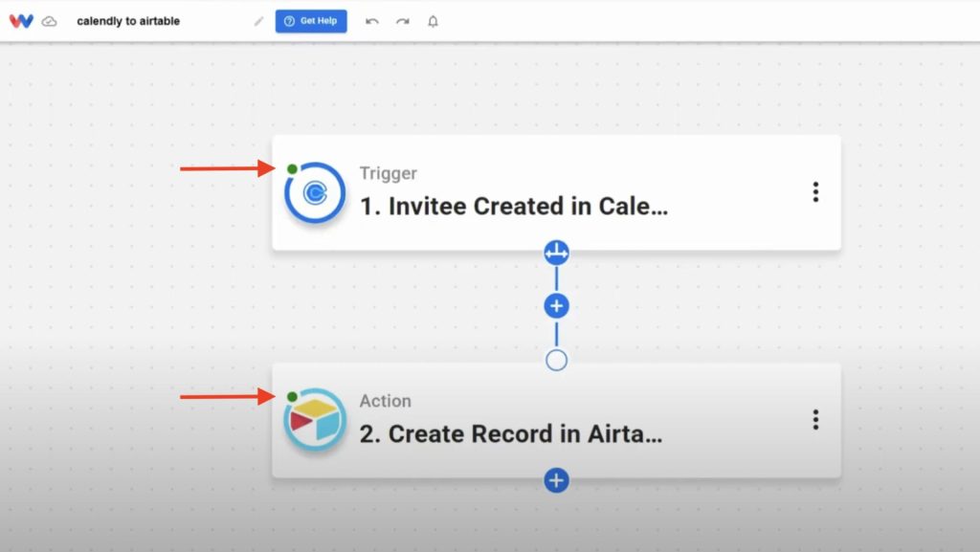Redo the last workflow change
The image size is (980, 552).
[403, 22]
